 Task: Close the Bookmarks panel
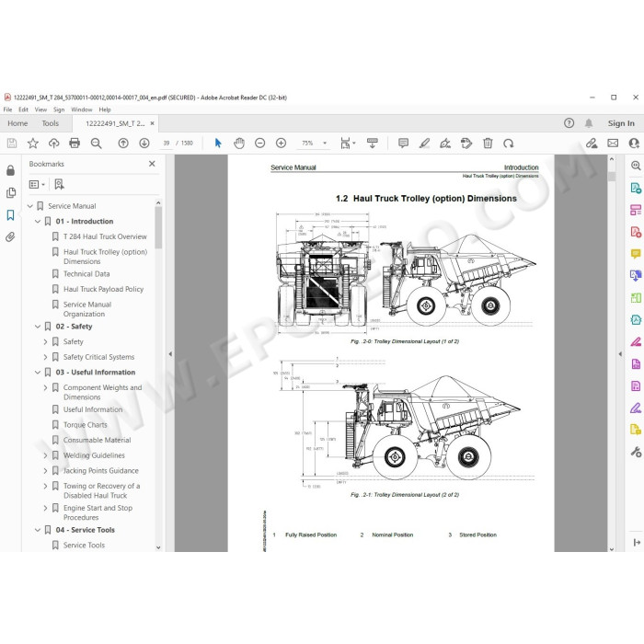[x=152, y=164]
